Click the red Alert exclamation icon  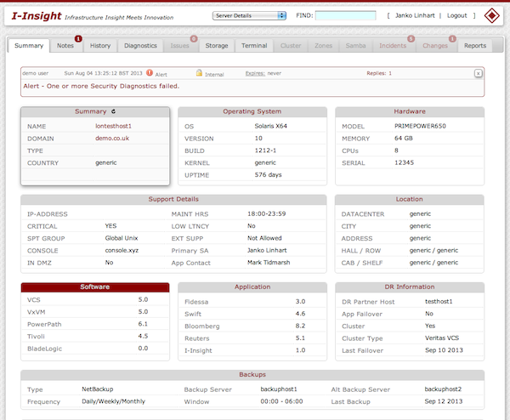tap(150, 74)
